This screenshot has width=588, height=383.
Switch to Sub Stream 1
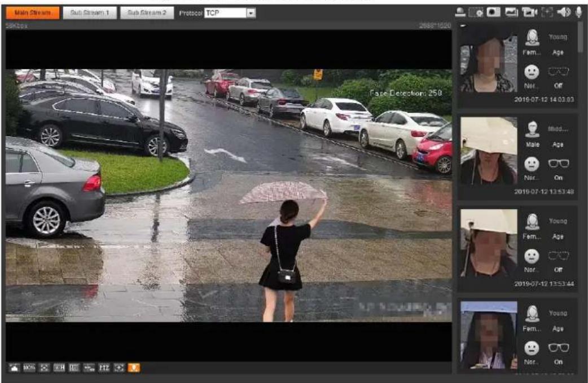[x=90, y=13]
